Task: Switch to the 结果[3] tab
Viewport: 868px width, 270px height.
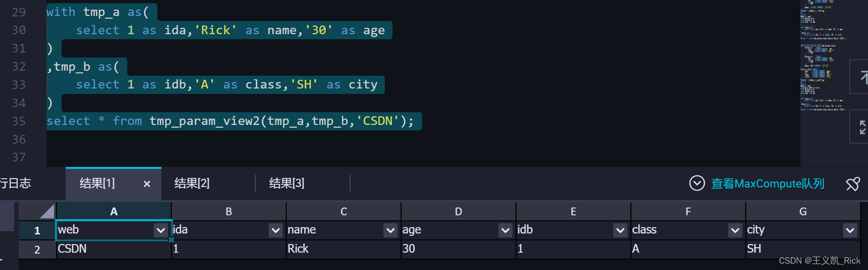Action: point(287,183)
